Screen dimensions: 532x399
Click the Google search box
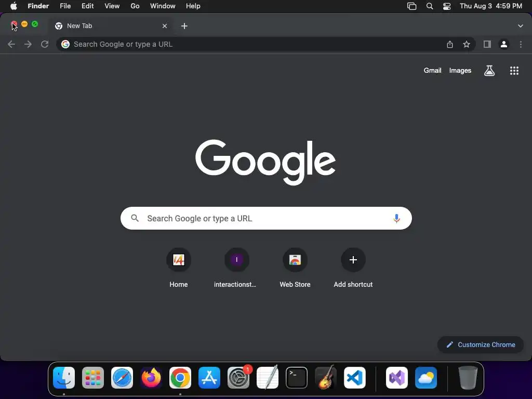[266, 218]
